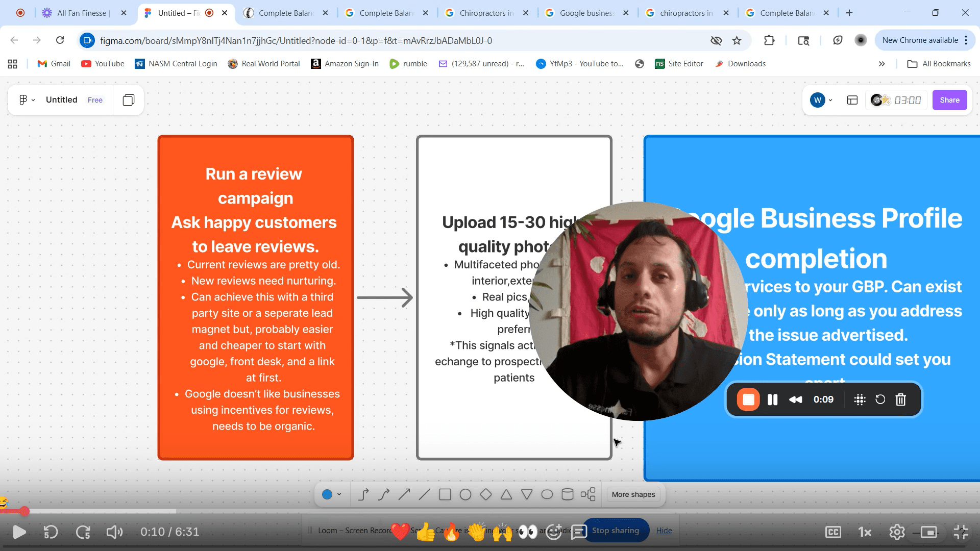Image resolution: width=980 pixels, height=551 pixels.
Task: Open the Figma main menu dropdown
Action: click(x=27, y=100)
